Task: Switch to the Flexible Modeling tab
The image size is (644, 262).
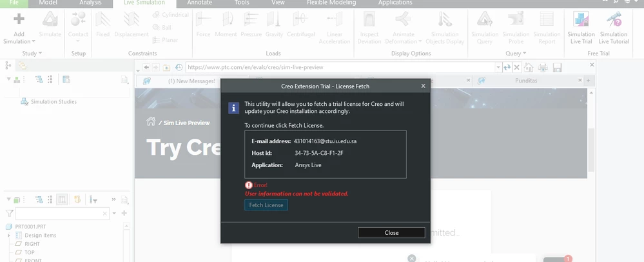Action: tap(331, 3)
